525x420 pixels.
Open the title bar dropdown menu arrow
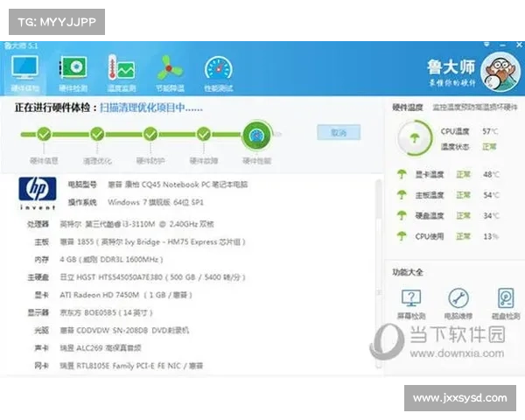pos(486,45)
